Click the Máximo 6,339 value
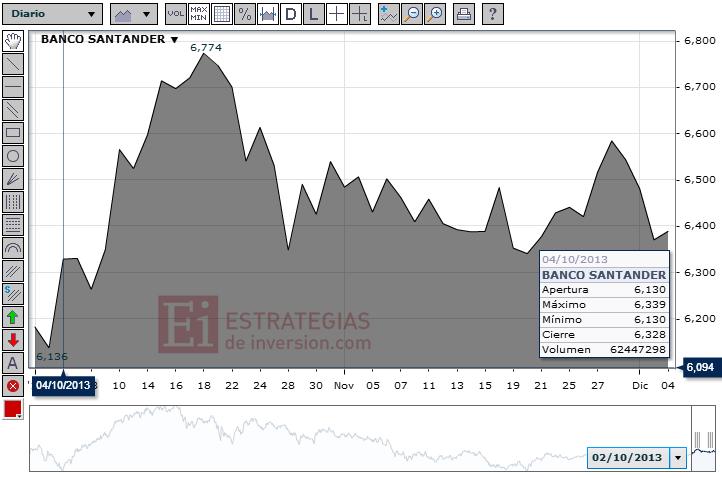 coord(650,304)
